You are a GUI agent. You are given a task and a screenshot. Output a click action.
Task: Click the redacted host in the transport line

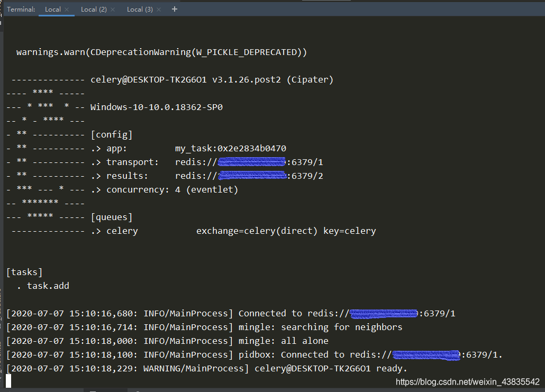pyautogui.click(x=252, y=162)
